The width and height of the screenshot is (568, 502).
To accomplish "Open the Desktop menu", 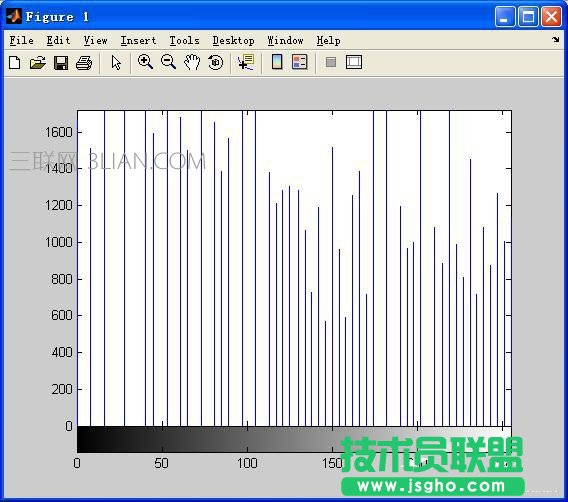I will click(233, 41).
